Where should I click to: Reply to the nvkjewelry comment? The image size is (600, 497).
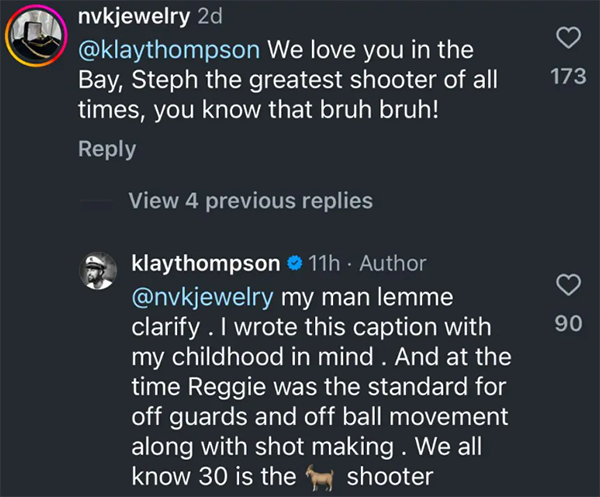[107, 148]
